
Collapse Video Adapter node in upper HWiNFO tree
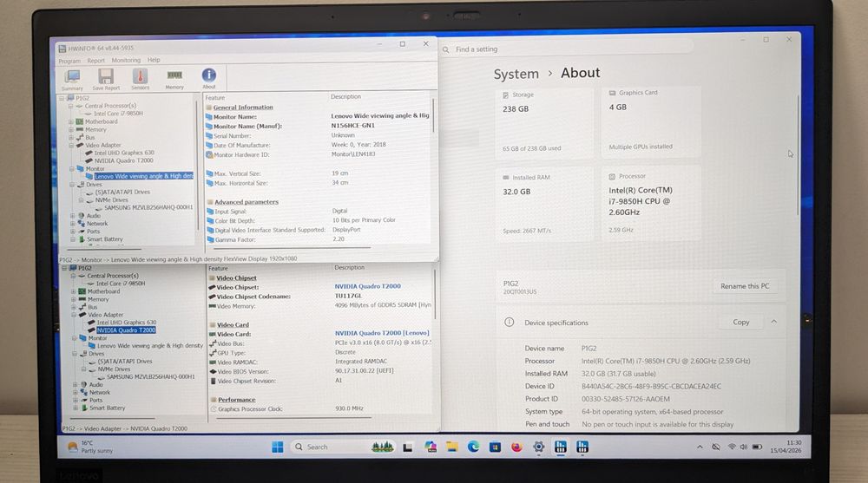pyautogui.click(x=71, y=145)
